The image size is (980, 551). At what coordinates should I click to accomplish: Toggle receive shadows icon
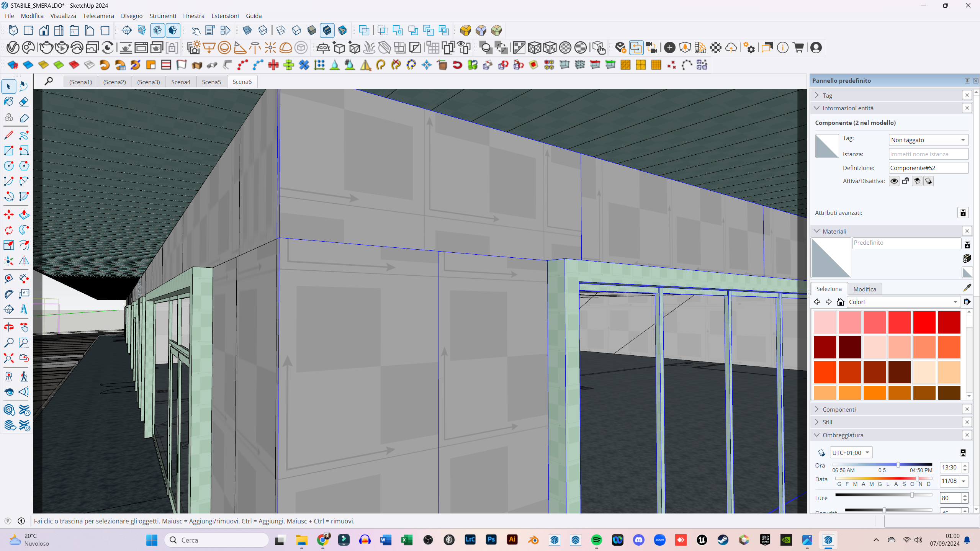917,181
